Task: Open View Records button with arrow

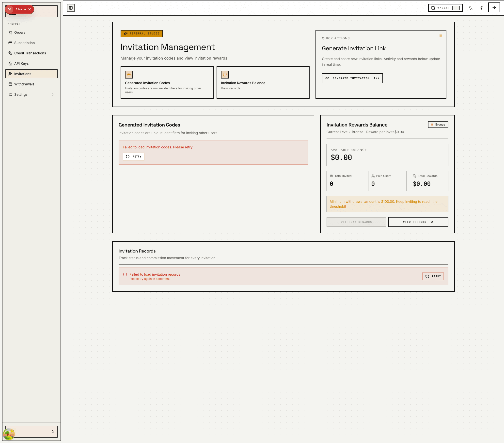Action: tap(418, 222)
